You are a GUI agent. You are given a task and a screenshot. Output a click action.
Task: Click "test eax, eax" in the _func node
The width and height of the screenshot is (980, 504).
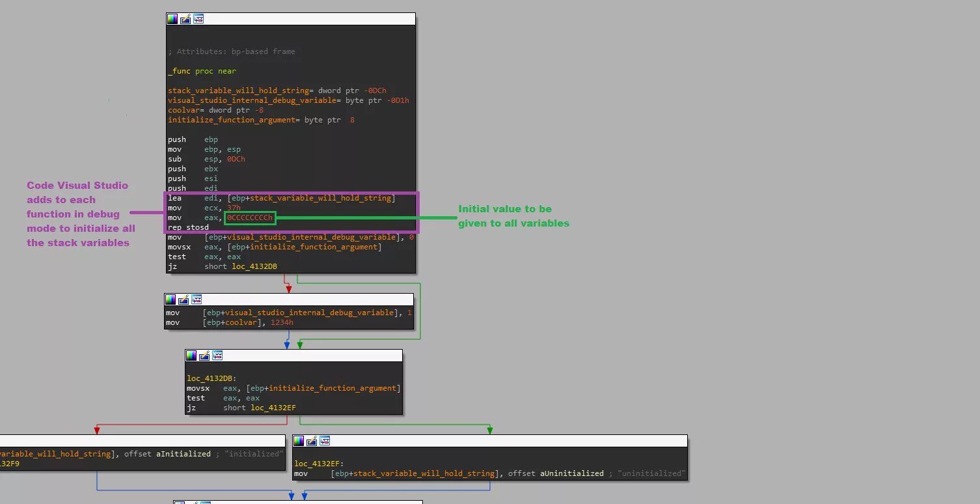(204, 257)
